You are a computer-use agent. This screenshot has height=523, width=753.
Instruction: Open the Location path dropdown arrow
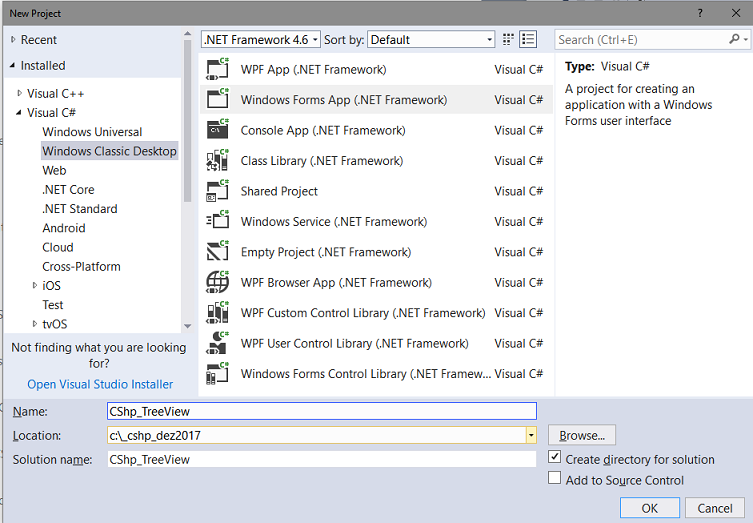tap(531, 436)
